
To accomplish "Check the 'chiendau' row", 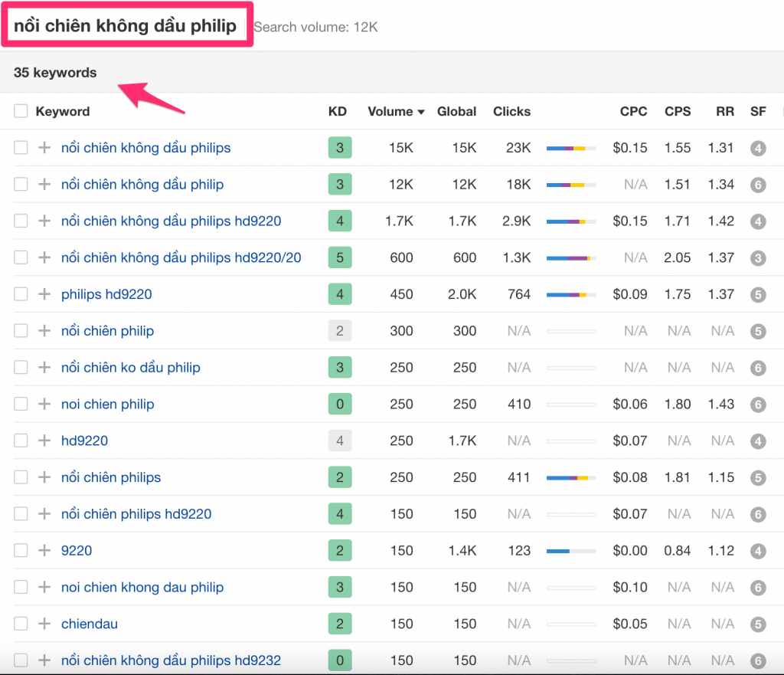I will 21,624.
